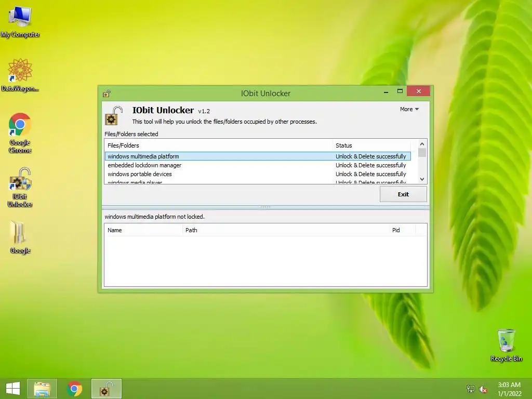Click the network tray icon

(471, 389)
